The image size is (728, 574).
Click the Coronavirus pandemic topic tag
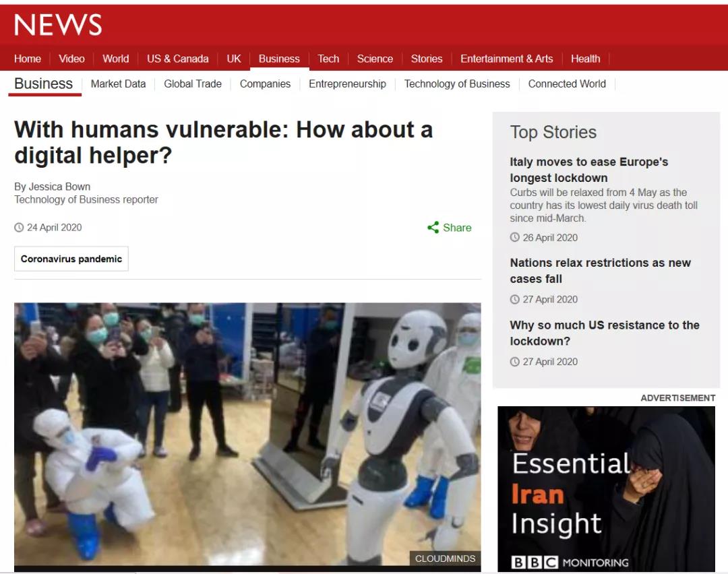[71, 259]
